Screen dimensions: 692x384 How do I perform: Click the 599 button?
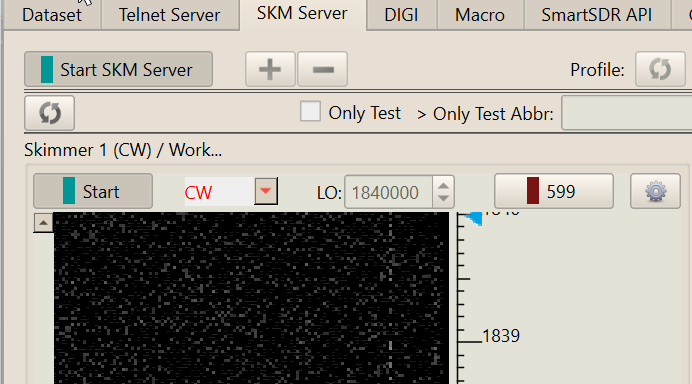tap(554, 191)
